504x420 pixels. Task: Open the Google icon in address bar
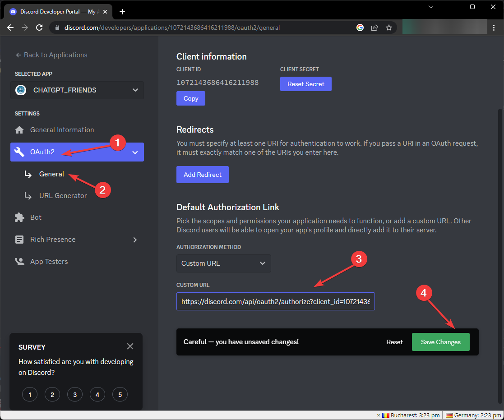coord(360,28)
